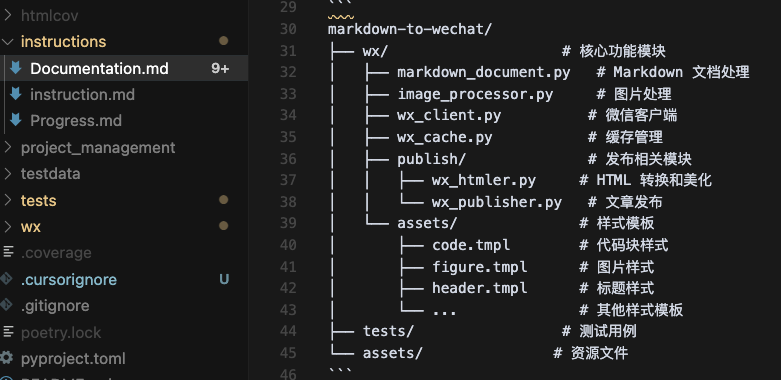Click the comment 微信客户端
The image size is (781, 380).
(642, 116)
